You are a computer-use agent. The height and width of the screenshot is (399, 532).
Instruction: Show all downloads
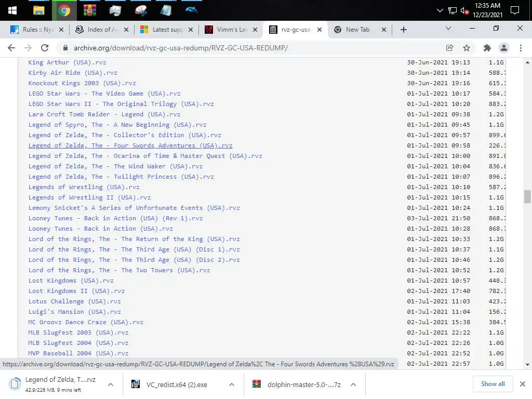click(493, 384)
